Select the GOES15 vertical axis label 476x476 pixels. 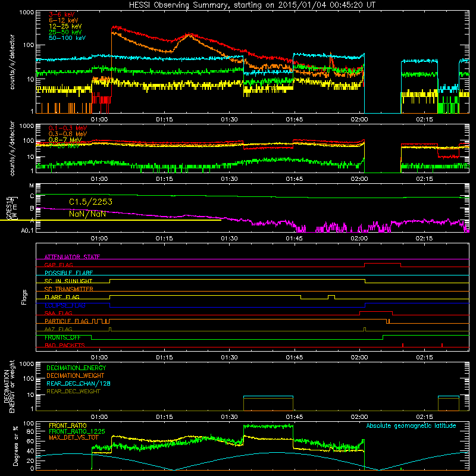click(x=11, y=208)
